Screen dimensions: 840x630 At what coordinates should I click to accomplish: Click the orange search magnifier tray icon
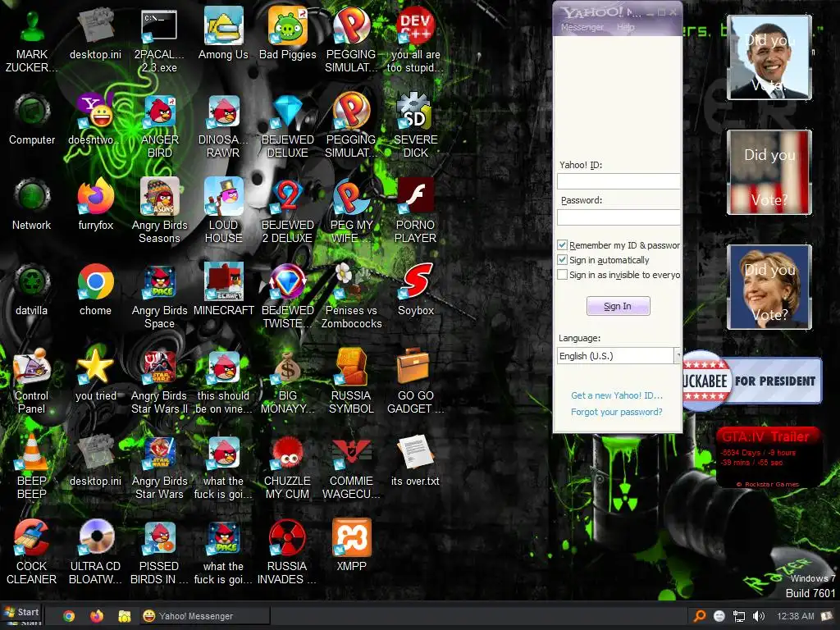pyautogui.click(x=700, y=616)
